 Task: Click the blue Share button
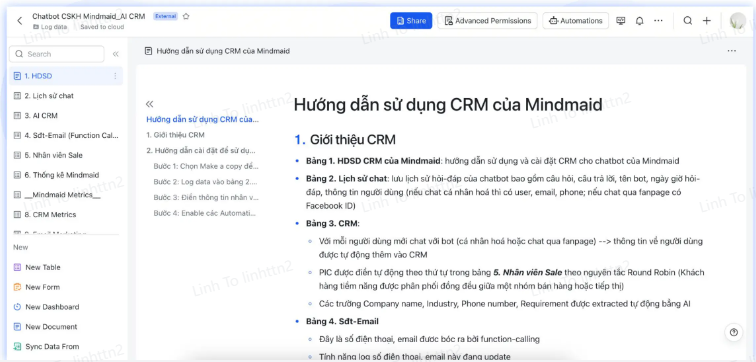coord(411,21)
